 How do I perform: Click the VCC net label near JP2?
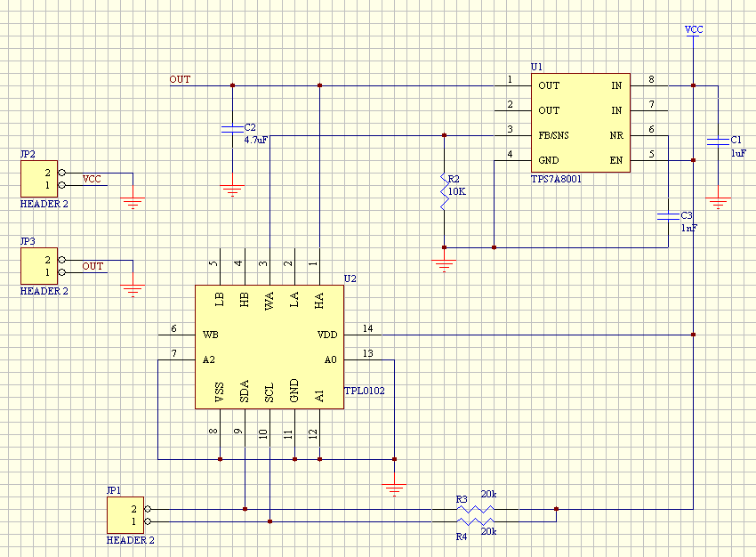tap(92, 180)
